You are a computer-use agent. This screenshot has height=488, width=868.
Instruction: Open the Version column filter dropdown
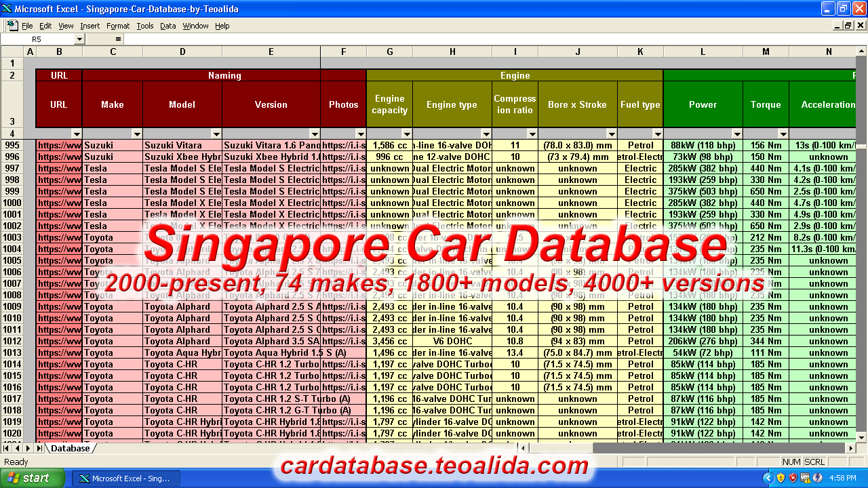pos(315,134)
